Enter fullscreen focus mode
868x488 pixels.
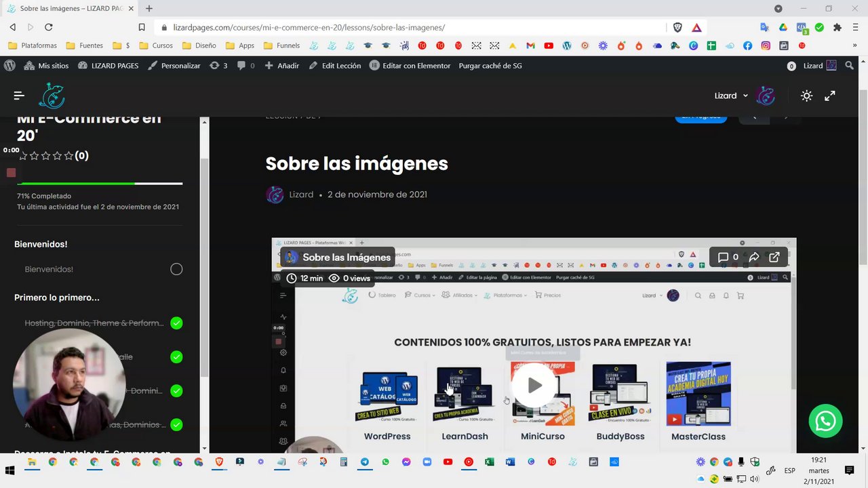pyautogui.click(x=830, y=96)
